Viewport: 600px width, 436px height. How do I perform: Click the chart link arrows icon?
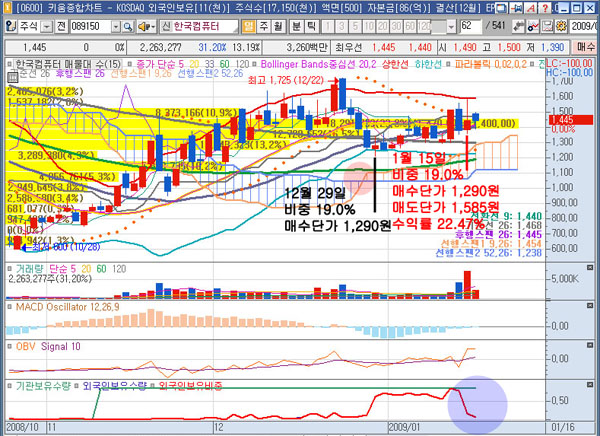(x=519, y=26)
